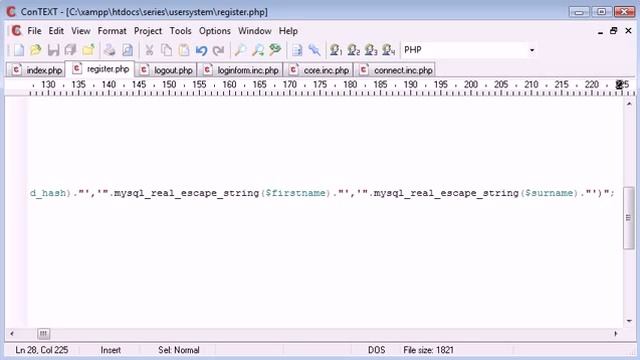Click the 'd_hash' text in code
Screen dimensions: 640x360
48,193
